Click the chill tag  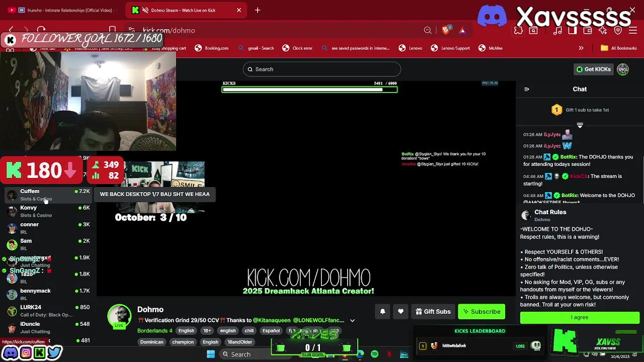[249, 331]
